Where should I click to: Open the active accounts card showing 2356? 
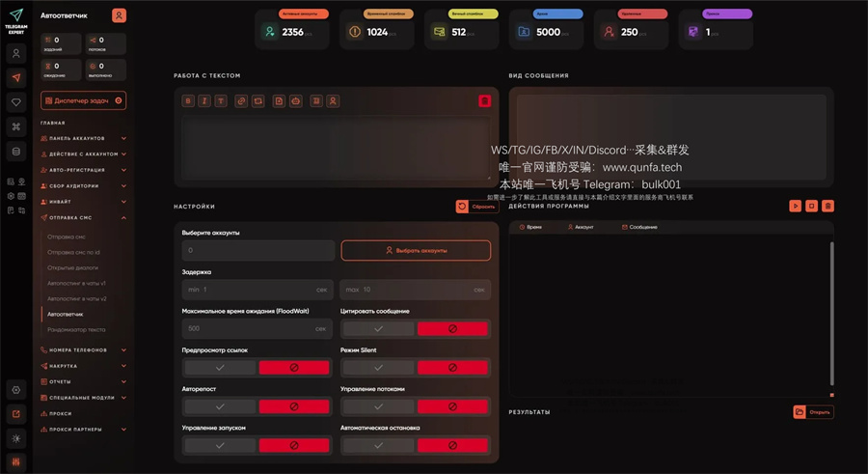point(291,29)
